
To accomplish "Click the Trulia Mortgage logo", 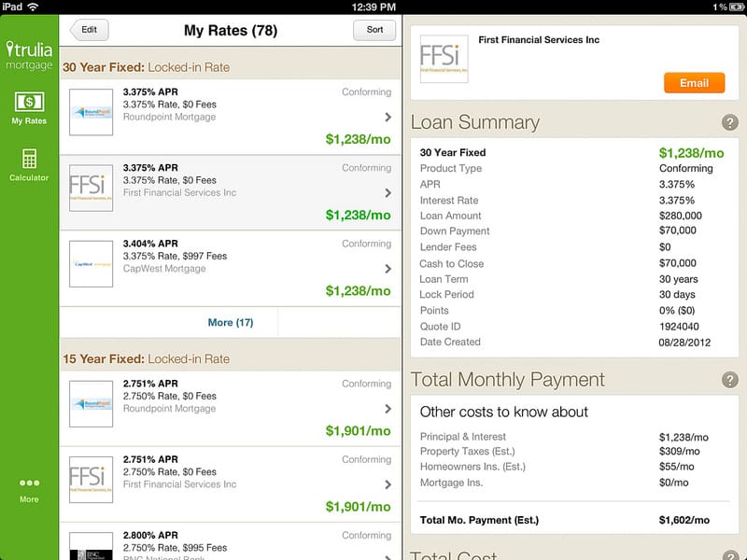I will pyautogui.click(x=29, y=54).
